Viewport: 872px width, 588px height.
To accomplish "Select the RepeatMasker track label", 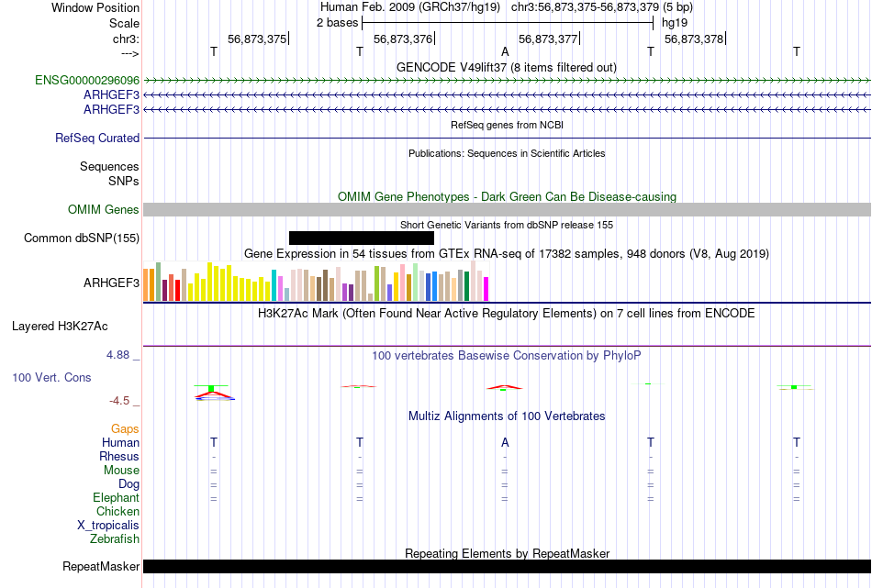I will coord(101,566).
